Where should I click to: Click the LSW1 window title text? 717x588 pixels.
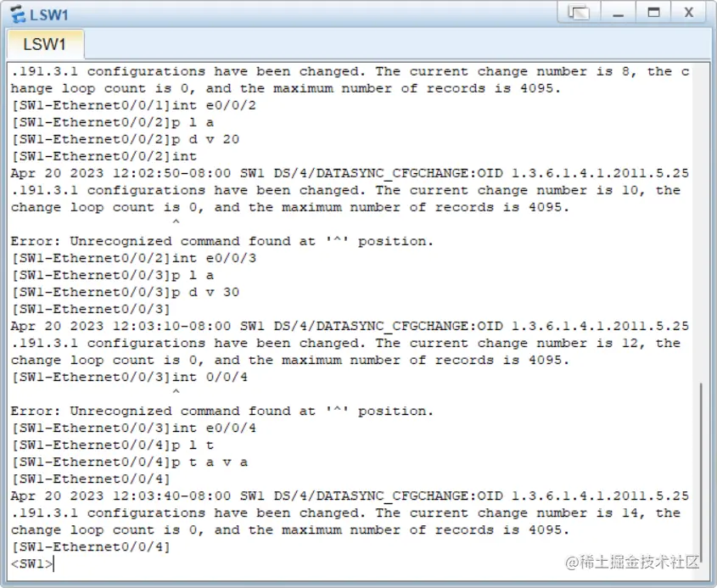pyautogui.click(x=49, y=15)
